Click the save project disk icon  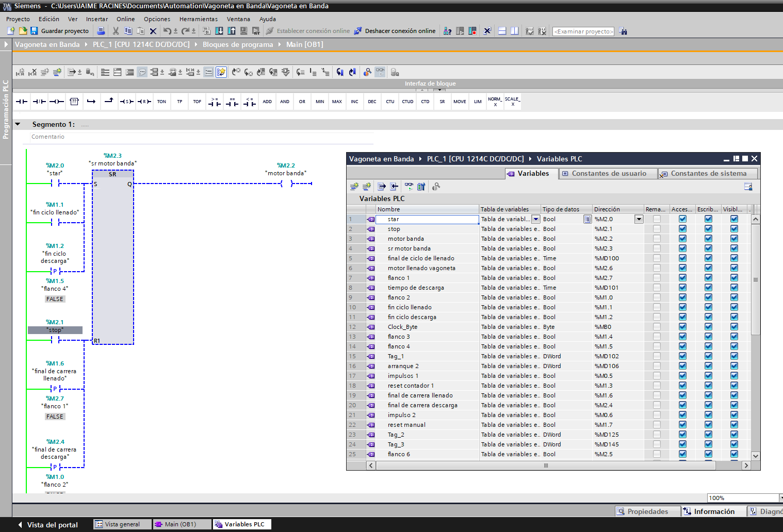[34, 31]
